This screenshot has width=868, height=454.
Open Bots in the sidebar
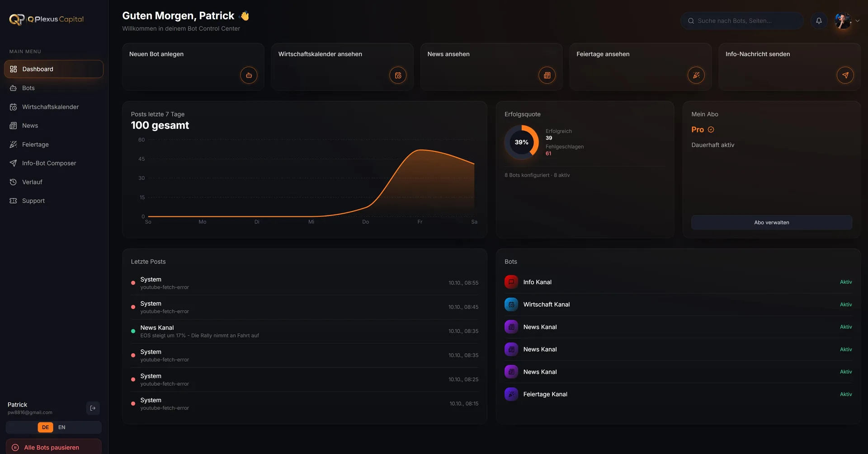click(54, 88)
